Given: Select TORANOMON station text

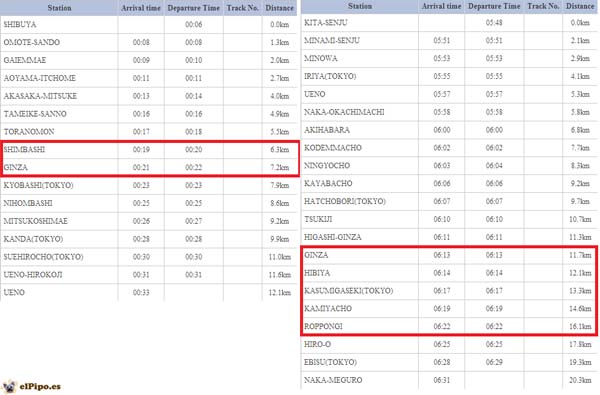Looking at the screenshot, I should pos(29,132).
